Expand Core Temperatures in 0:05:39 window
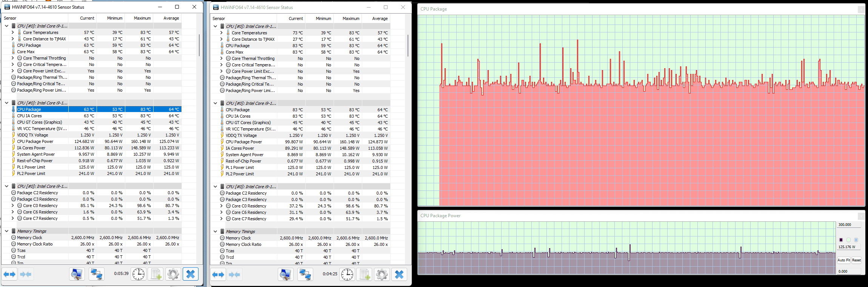868x287 pixels. [x=12, y=32]
